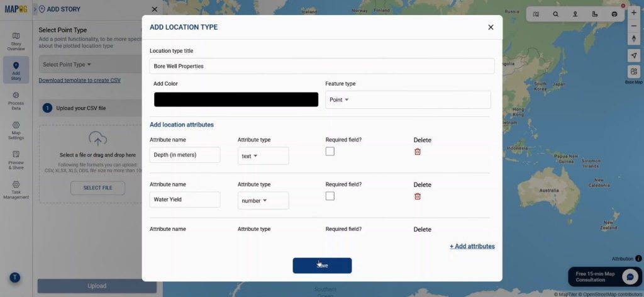644x297 pixels.
Task: Go to Process Data in sidebar
Action: [x=16, y=101]
